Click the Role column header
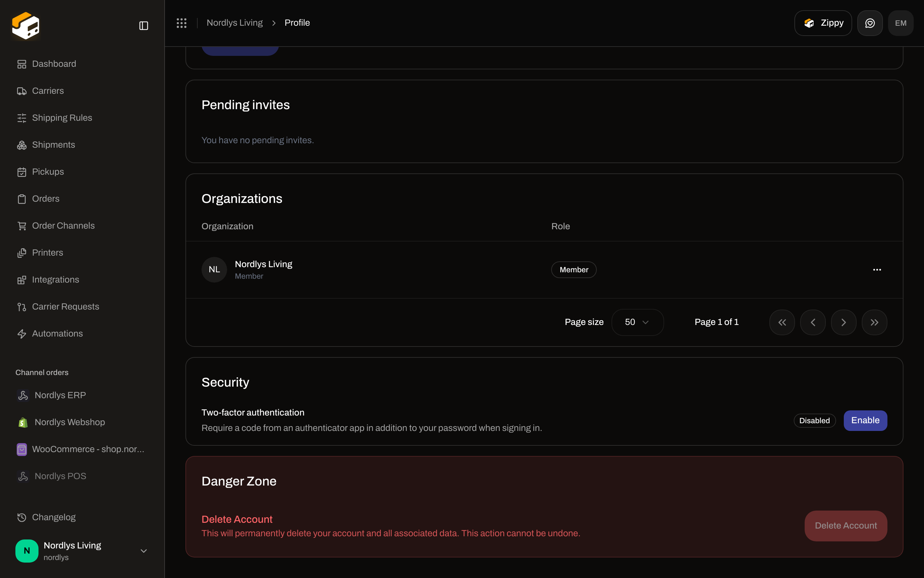Viewport: 924px width, 578px height. tap(560, 226)
